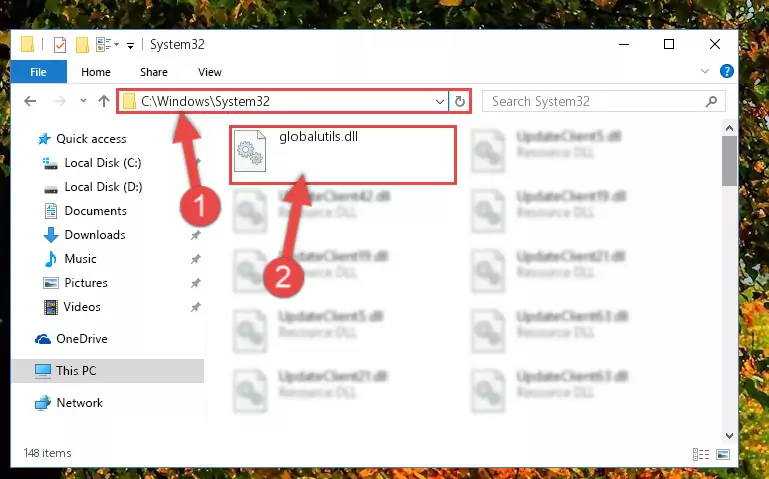The height and width of the screenshot is (479, 769).
Task: Click the vertical scrollbar thumb
Action: click(x=729, y=161)
